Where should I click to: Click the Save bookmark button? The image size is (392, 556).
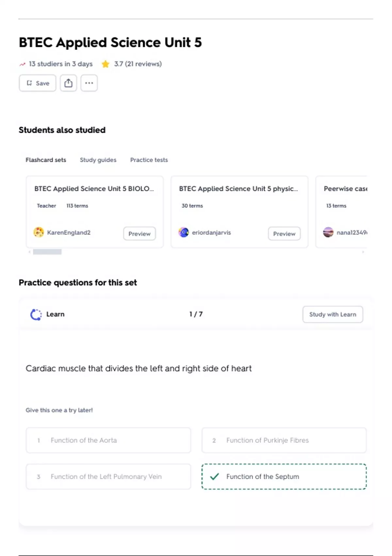click(38, 83)
